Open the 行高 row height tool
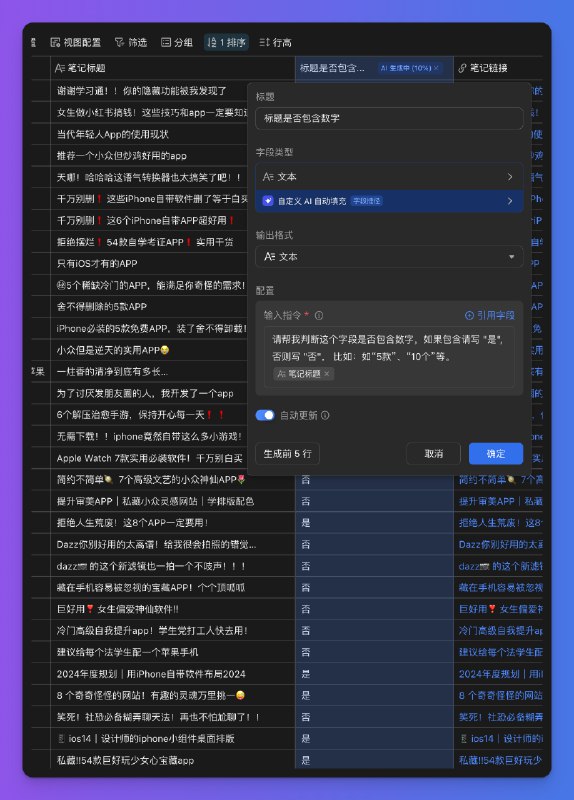 click(276, 42)
